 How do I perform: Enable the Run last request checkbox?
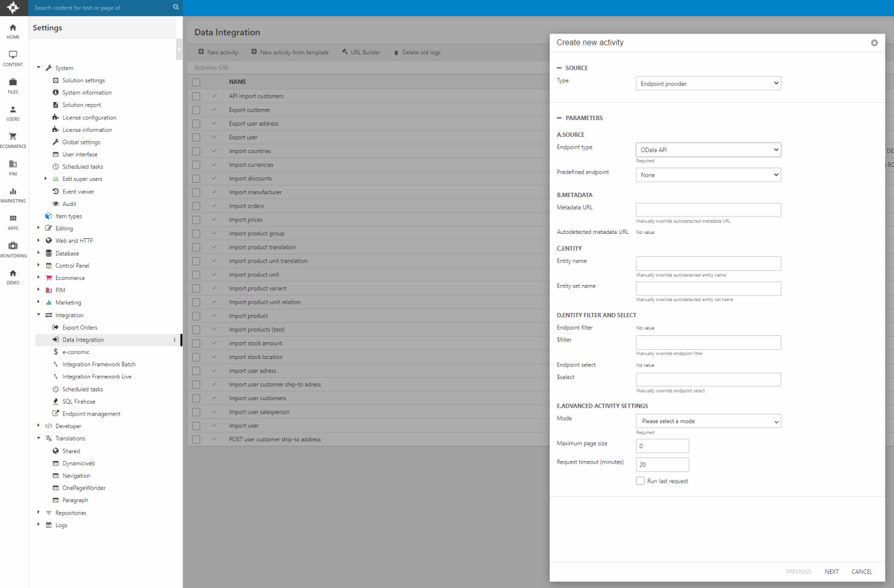[640, 481]
